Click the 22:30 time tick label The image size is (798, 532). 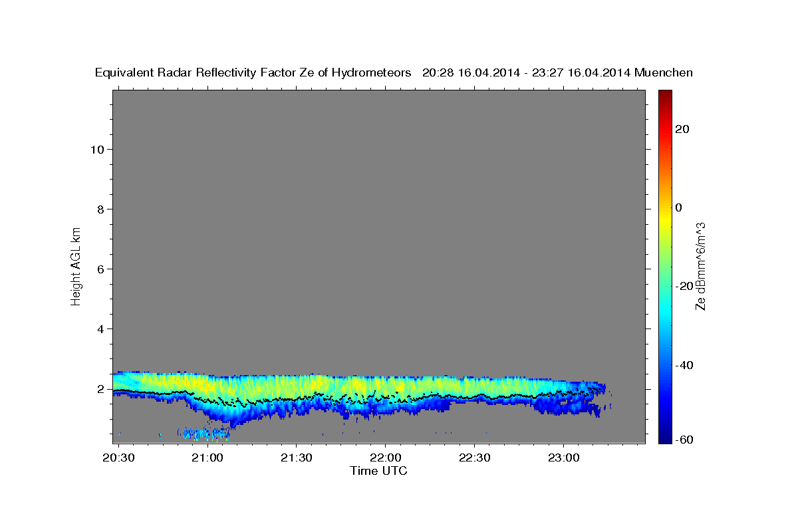[475, 458]
